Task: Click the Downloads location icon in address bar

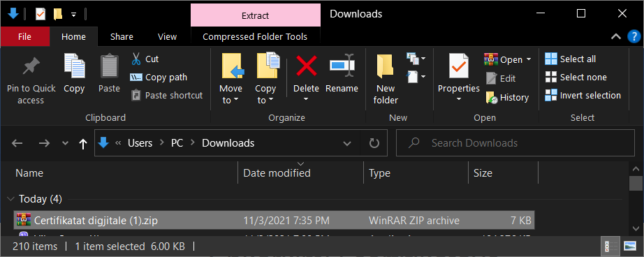Action: point(103,143)
